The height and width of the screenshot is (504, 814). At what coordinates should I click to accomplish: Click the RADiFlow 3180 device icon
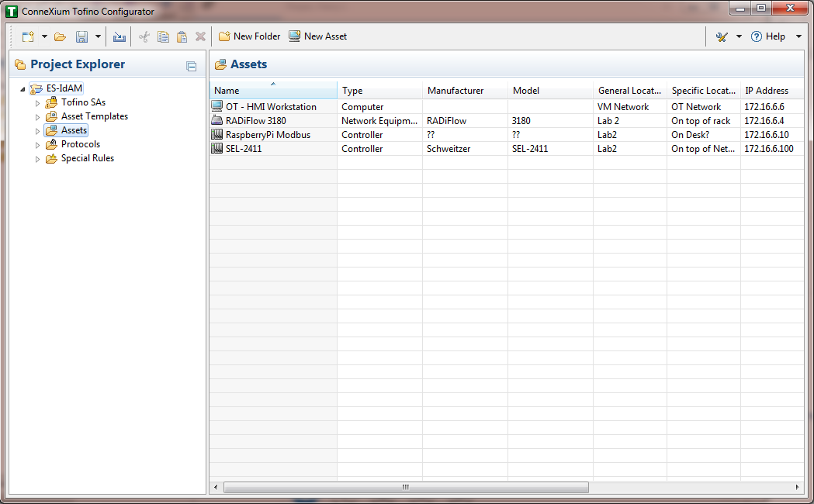pos(216,120)
